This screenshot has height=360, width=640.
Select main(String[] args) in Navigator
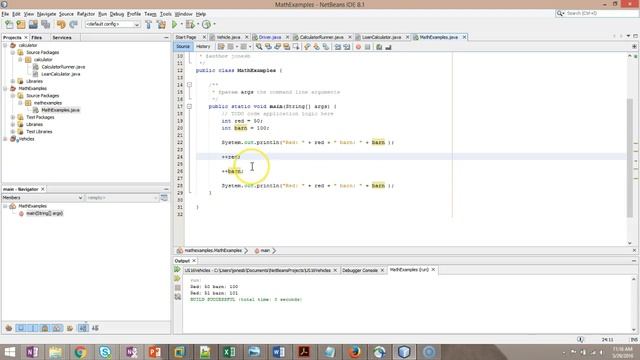(x=44, y=213)
